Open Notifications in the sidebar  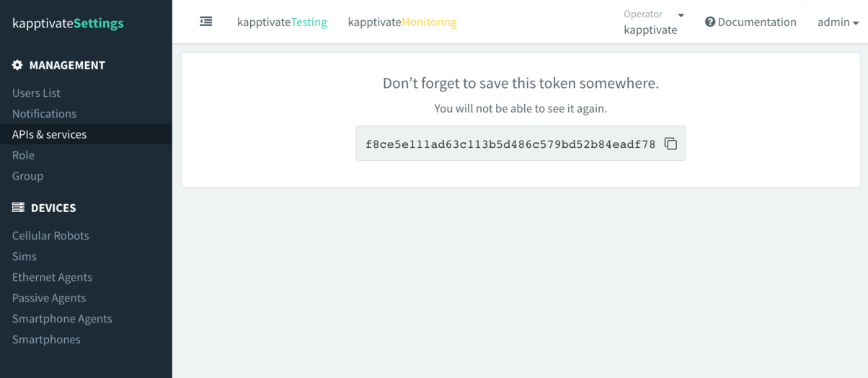(44, 114)
